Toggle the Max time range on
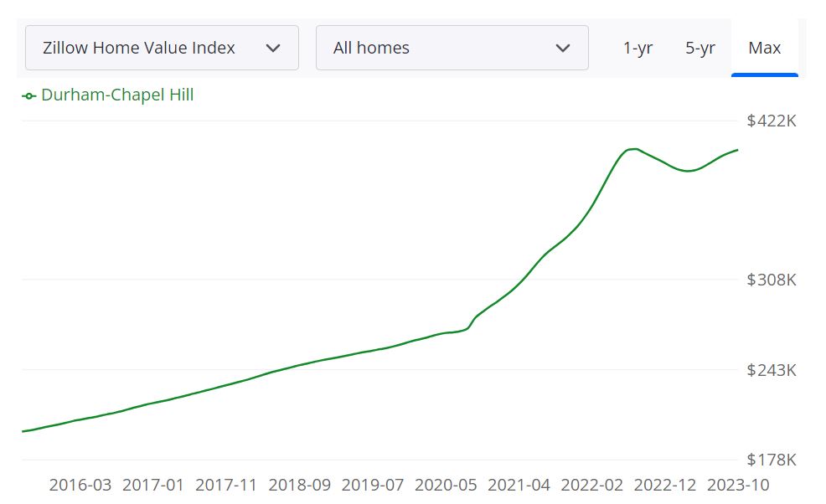The height and width of the screenshot is (504, 826). coord(765,48)
